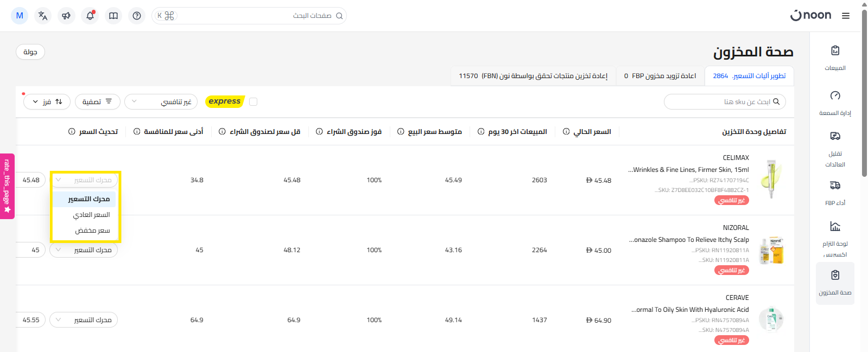Screen dimensions: 868x352
Task: Open the user profile avatar M
Action: (20, 16)
